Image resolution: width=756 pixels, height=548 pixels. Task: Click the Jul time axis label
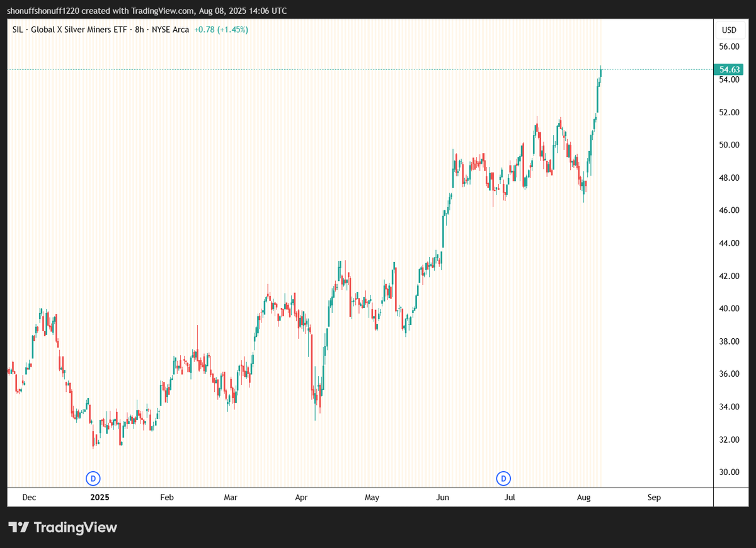510,498
